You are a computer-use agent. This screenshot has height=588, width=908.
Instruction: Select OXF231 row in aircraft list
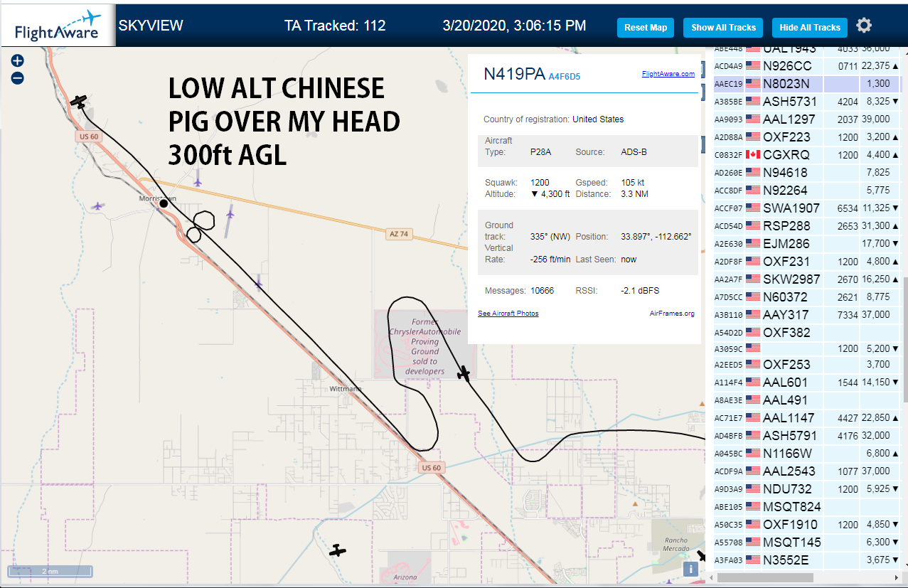pos(808,262)
